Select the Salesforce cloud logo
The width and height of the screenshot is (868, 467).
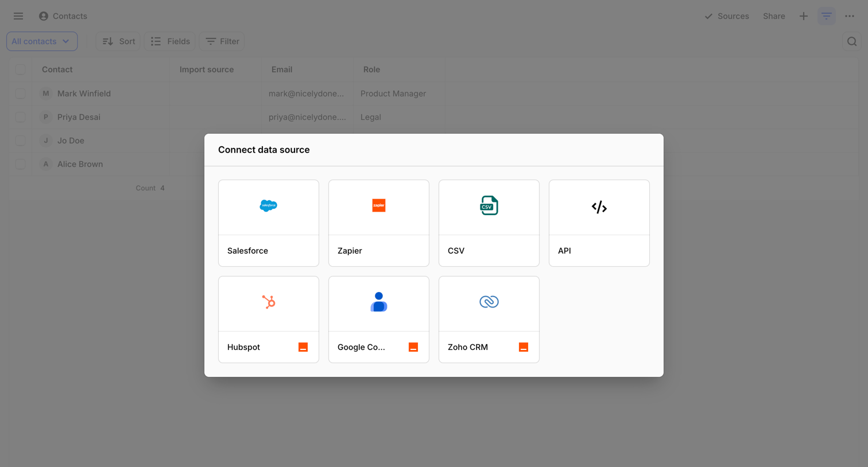point(269,205)
